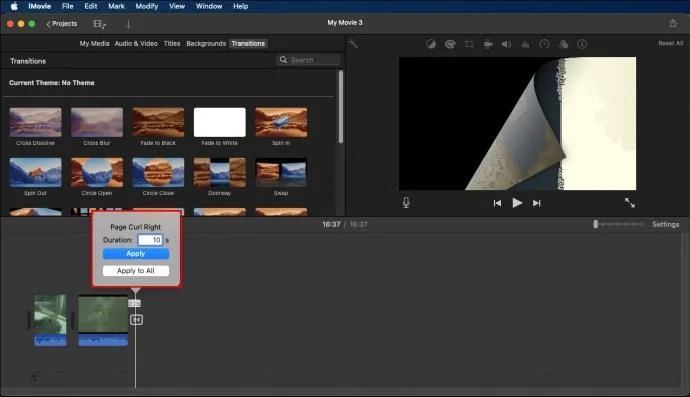
Task: Click the transitions Search field
Action: 308,60
